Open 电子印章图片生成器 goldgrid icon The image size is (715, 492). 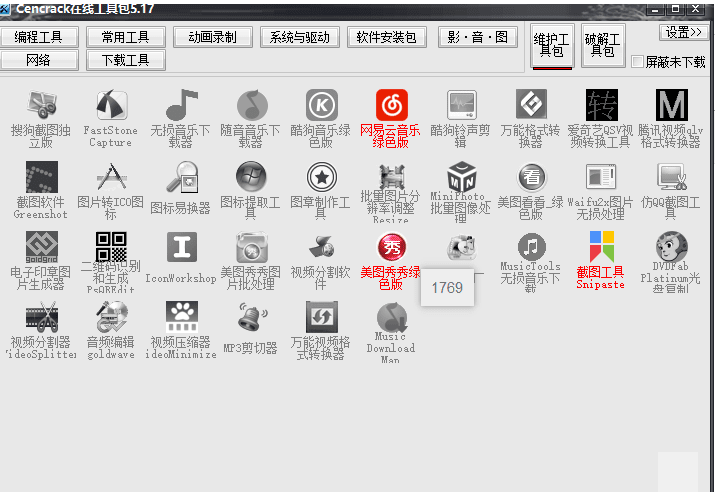pyautogui.click(x=41, y=247)
